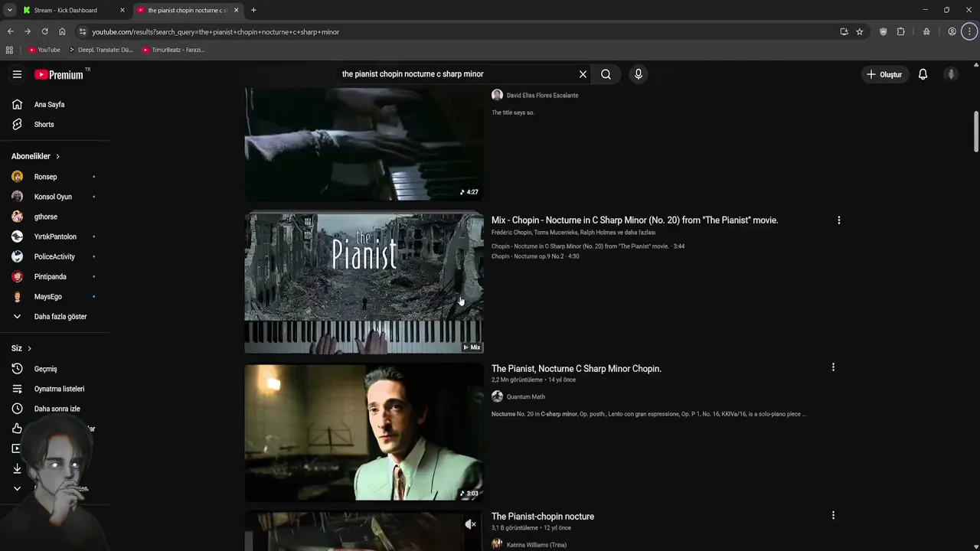Open the tab search dropdown arrow
980x551 pixels.
(9, 10)
